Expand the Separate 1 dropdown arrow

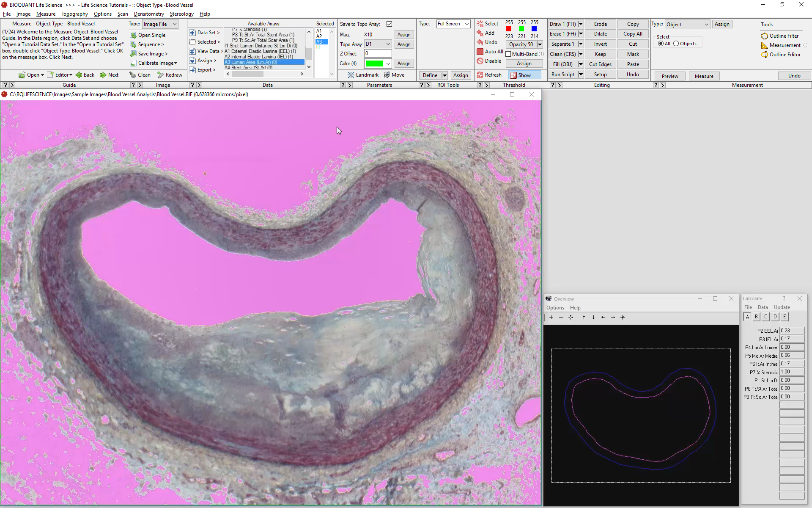[x=581, y=44]
